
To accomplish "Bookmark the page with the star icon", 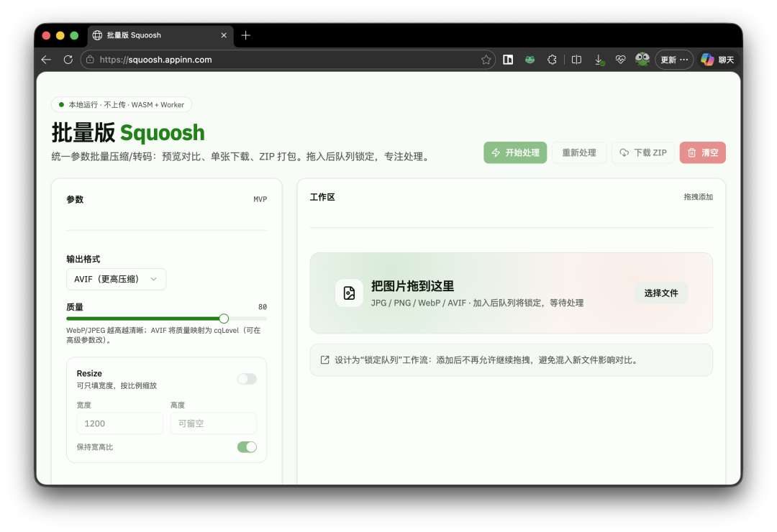I will pos(486,60).
